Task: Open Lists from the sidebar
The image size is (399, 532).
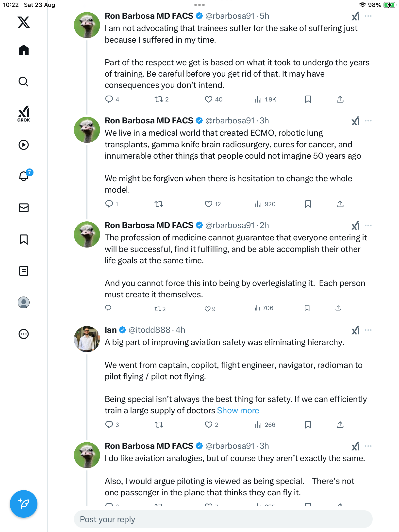Action: tap(24, 271)
